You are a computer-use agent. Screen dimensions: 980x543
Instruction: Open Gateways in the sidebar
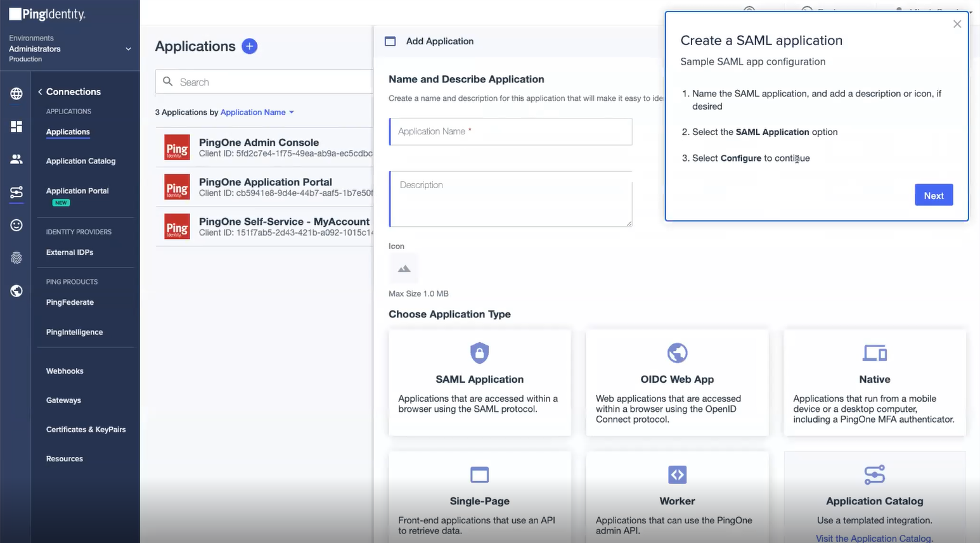pyautogui.click(x=63, y=400)
